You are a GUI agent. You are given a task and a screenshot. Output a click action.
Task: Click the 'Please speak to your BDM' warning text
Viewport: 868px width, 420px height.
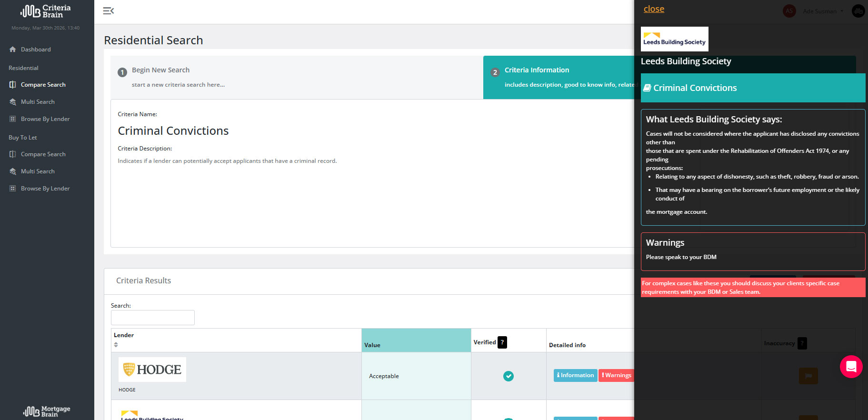[x=681, y=257]
